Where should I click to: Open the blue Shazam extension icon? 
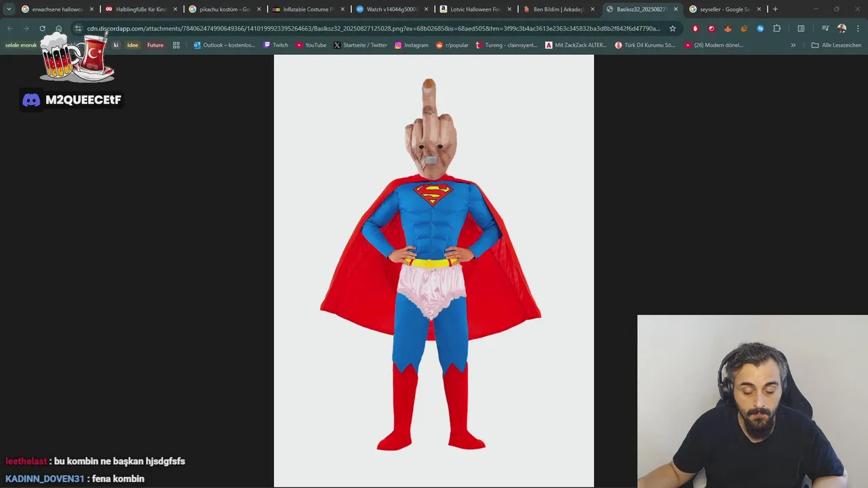[x=760, y=28]
